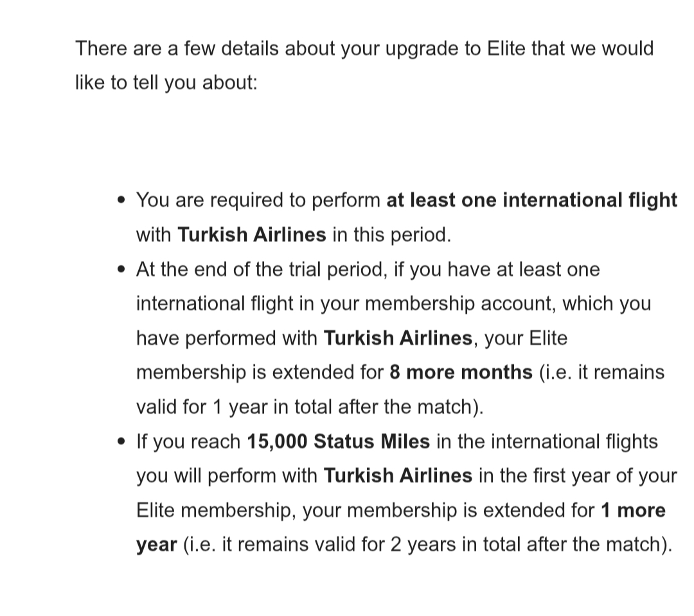Click "At the end of the trial period"
The height and width of the screenshot is (616, 694).
262,270
